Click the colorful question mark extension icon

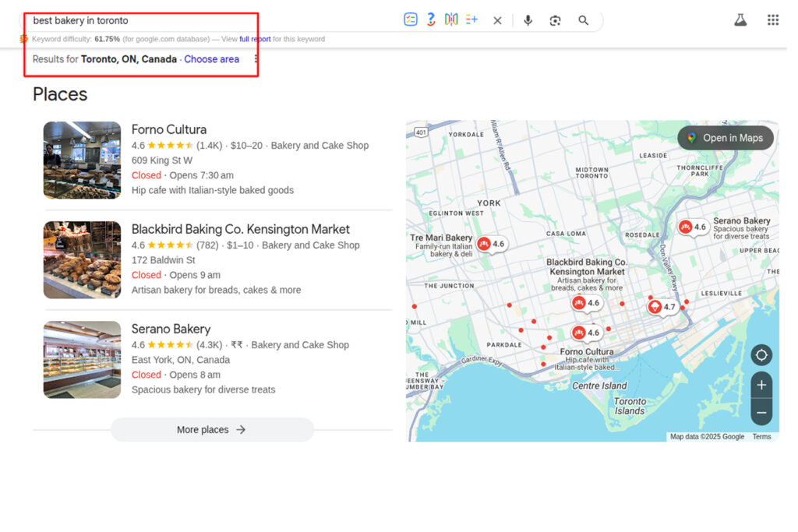coord(431,19)
